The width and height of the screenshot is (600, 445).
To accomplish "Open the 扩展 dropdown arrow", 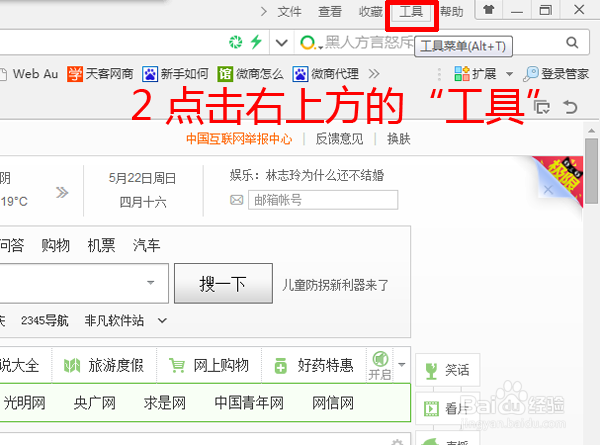I will [x=509, y=74].
